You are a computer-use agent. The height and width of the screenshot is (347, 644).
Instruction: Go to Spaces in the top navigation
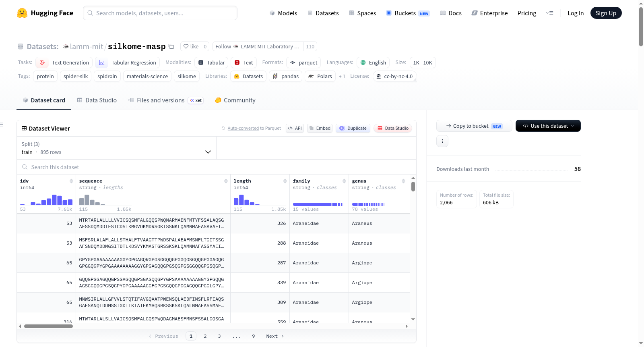363,13
